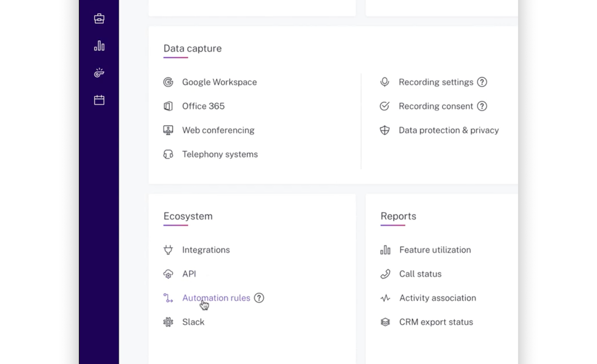
Task: Click the Data capture section heading
Action: click(x=192, y=48)
